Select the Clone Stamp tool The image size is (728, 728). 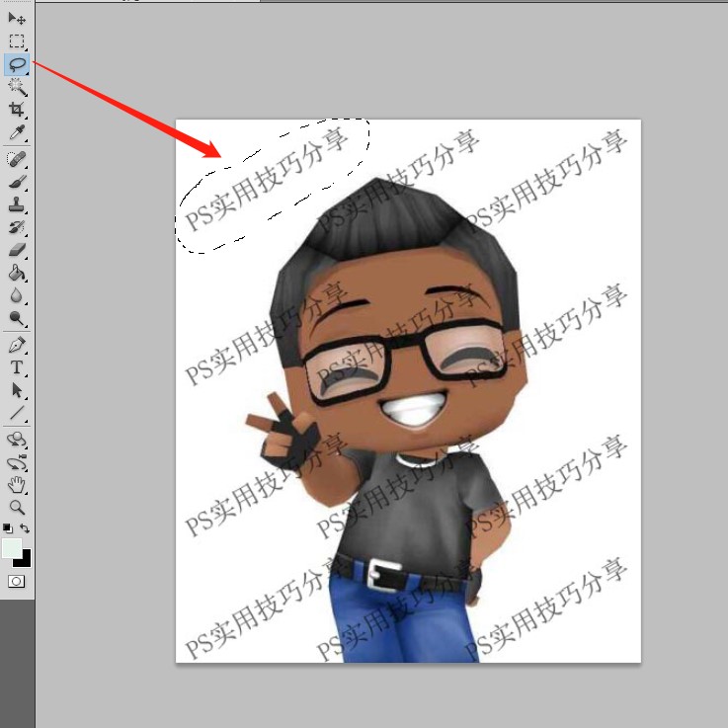click(x=17, y=205)
